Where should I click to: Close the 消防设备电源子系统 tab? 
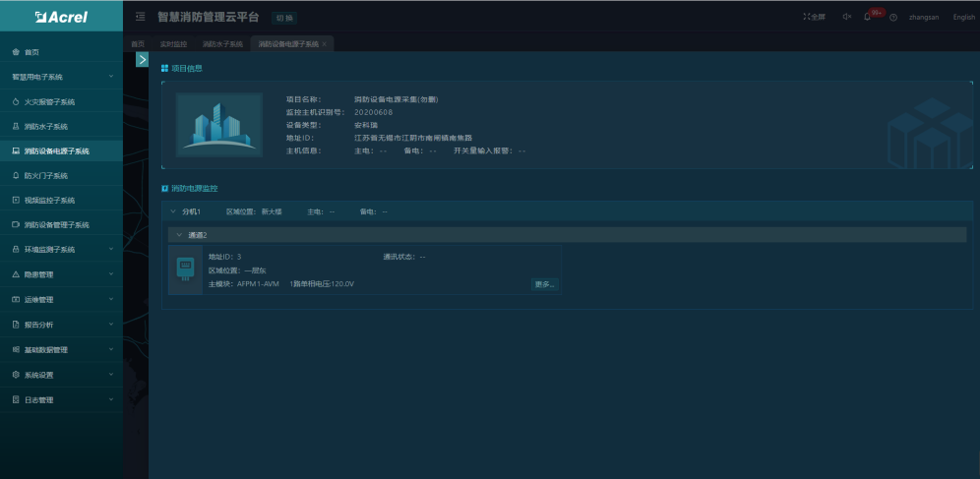[325, 44]
